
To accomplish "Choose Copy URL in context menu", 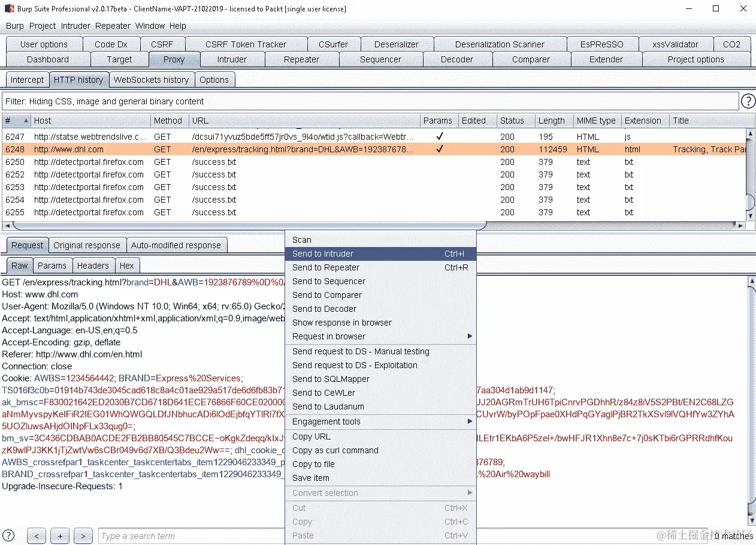I will pyautogui.click(x=380, y=436).
